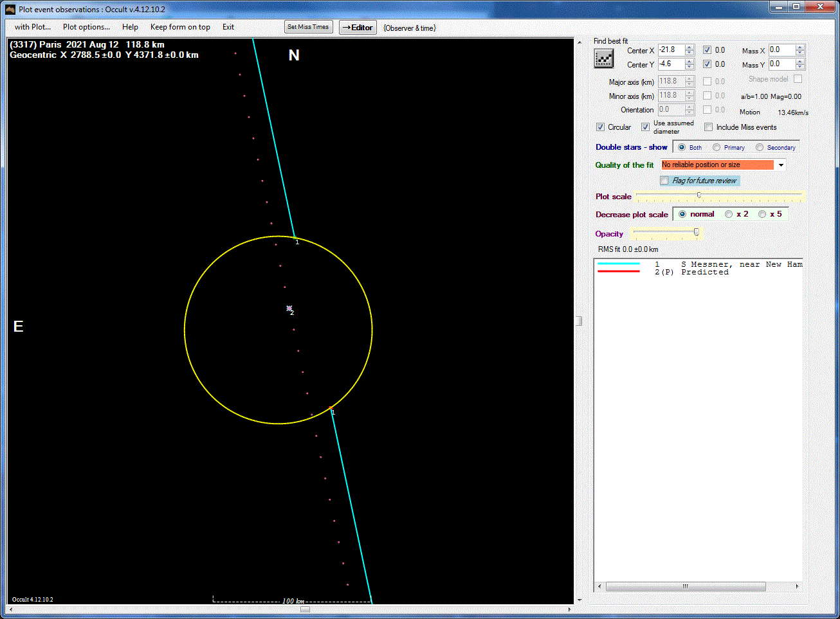Click the Orientation value field
840x619 pixels.
(x=671, y=110)
